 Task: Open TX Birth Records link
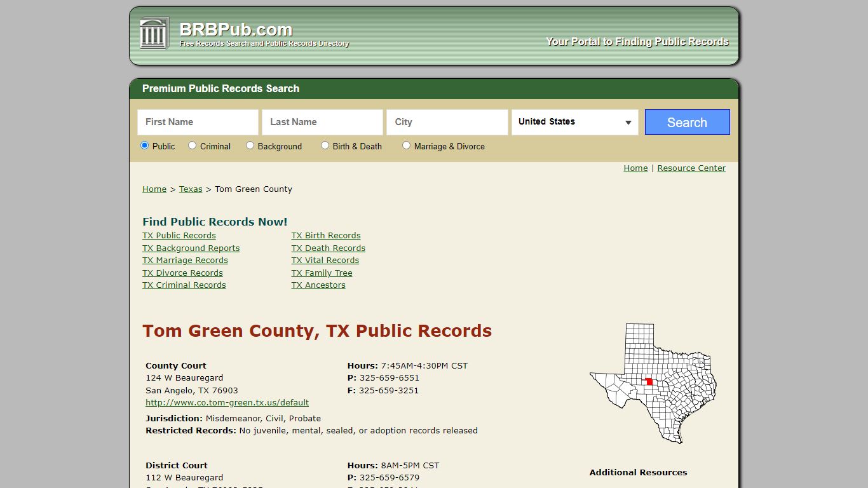pos(326,236)
